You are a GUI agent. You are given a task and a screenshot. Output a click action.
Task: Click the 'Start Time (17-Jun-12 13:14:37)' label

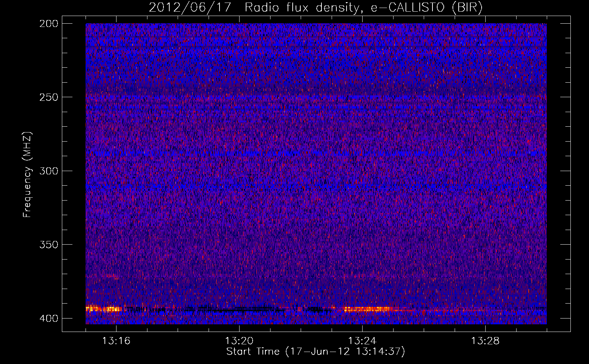click(x=316, y=352)
